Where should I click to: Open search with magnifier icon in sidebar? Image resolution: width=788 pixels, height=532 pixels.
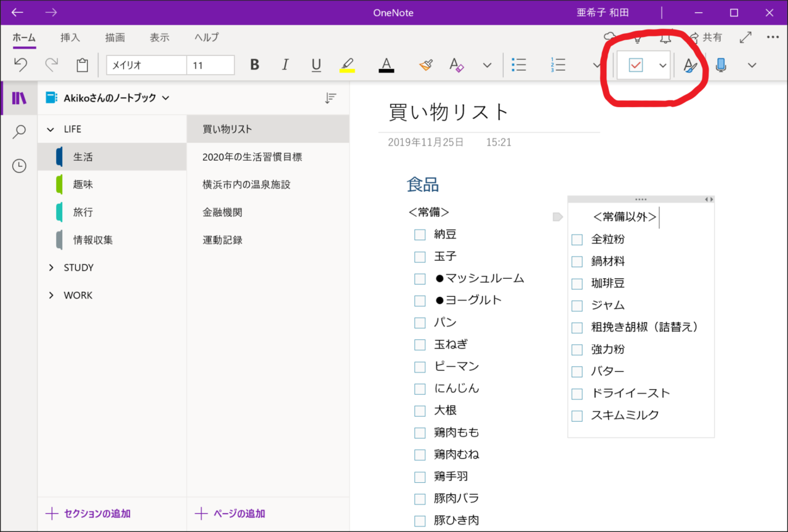pos(19,132)
